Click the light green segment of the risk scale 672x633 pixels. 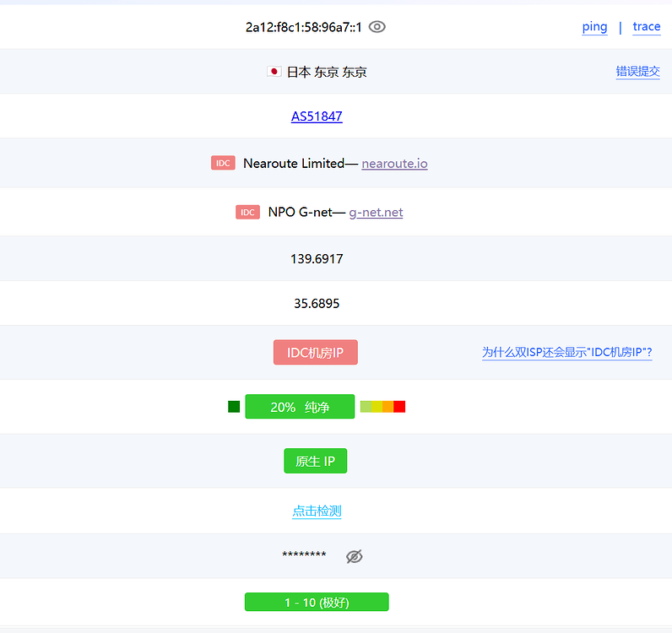tap(366, 406)
